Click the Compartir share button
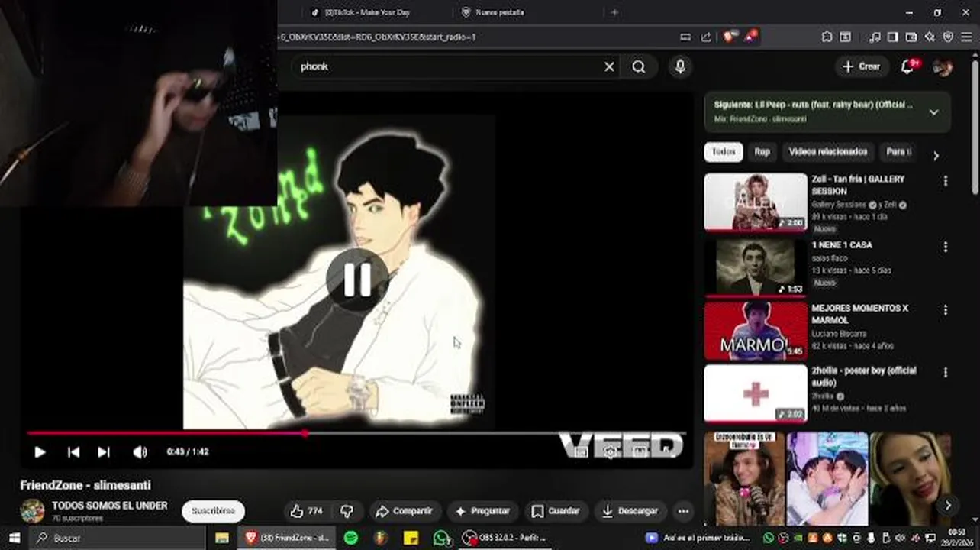 404,511
